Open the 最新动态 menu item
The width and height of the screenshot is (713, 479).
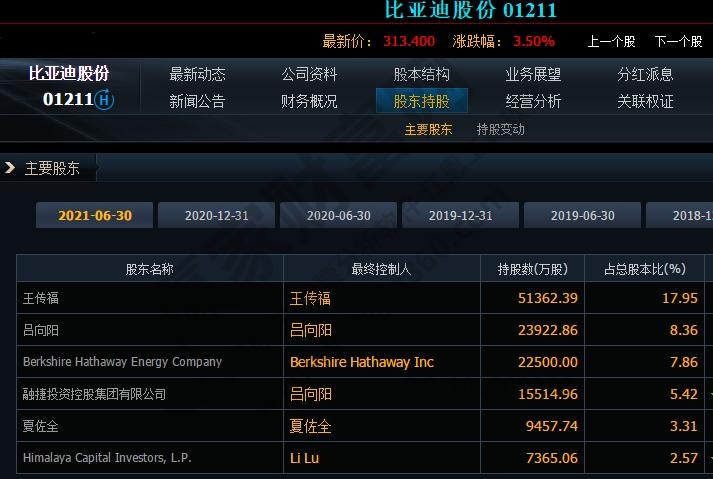[x=198, y=74]
